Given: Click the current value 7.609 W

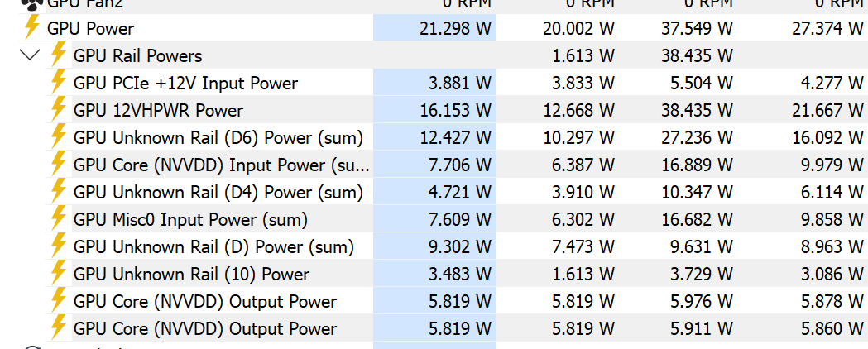Looking at the screenshot, I should point(460,220).
